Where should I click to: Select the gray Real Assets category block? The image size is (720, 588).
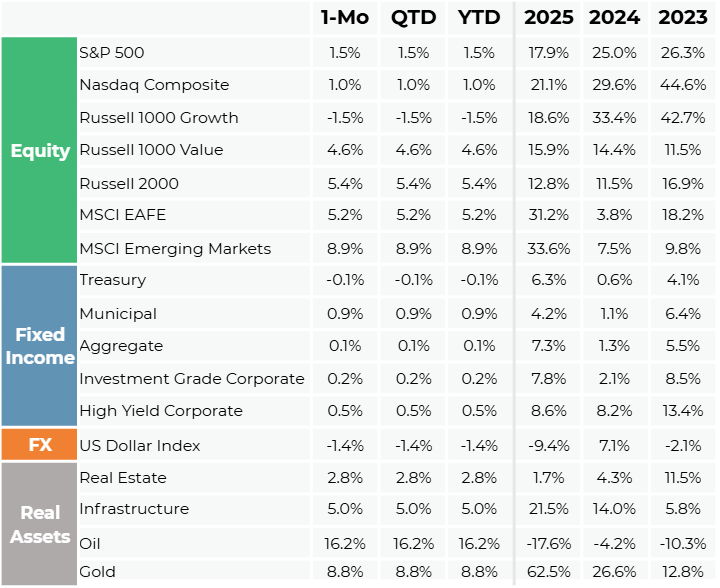(x=40, y=524)
